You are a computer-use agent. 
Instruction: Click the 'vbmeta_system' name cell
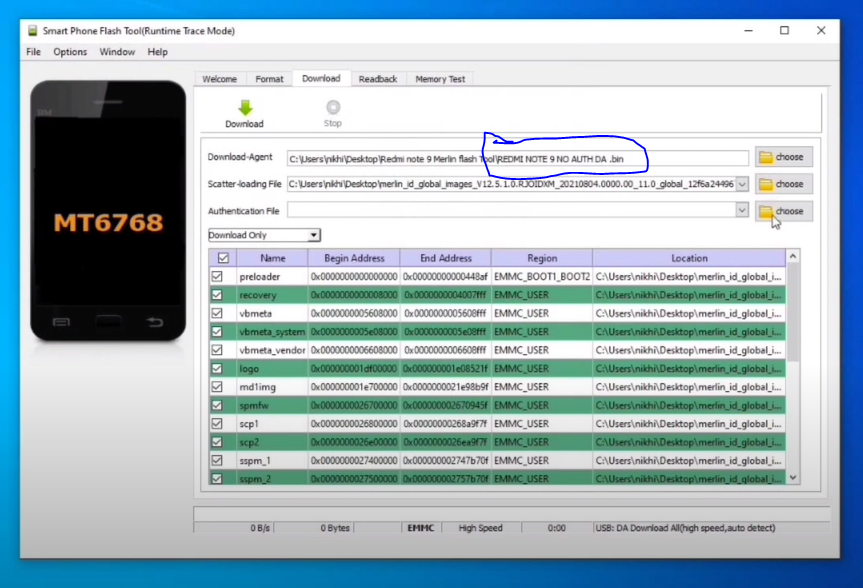(272, 332)
